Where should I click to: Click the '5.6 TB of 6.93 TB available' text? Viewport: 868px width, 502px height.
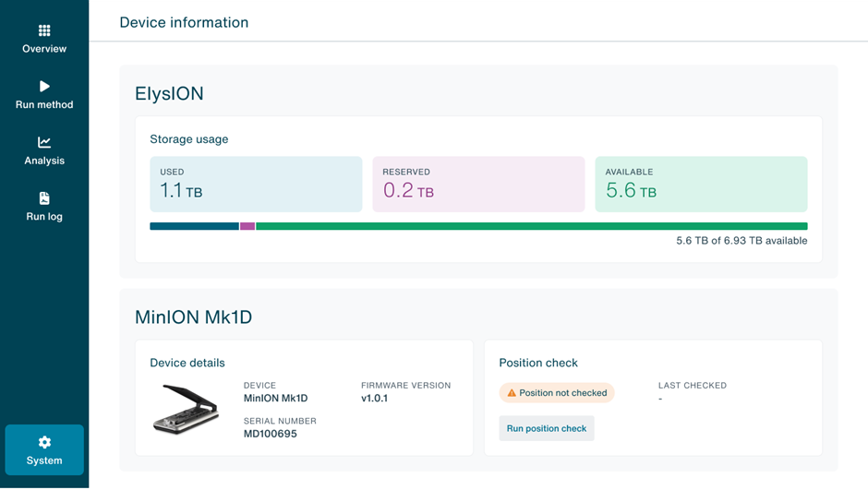click(x=741, y=240)
